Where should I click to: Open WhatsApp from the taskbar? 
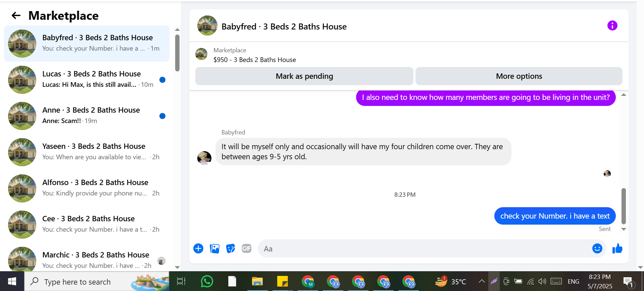[207, 281]
